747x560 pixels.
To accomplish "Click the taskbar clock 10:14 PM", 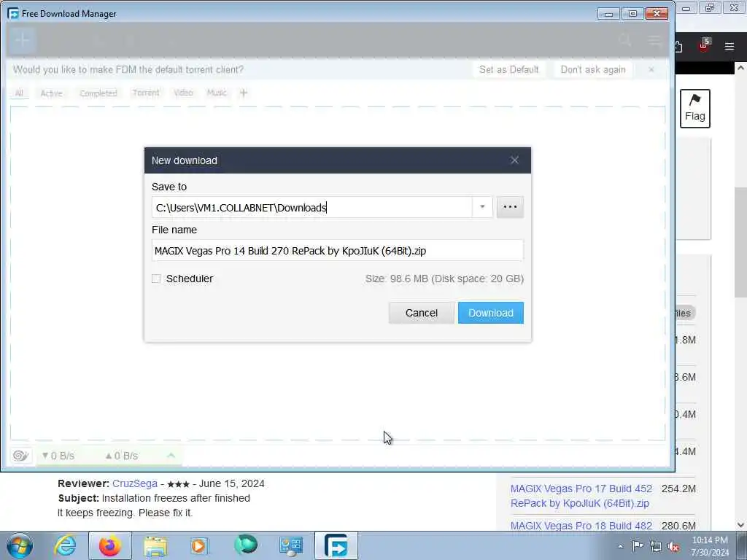I will point(710,540).
